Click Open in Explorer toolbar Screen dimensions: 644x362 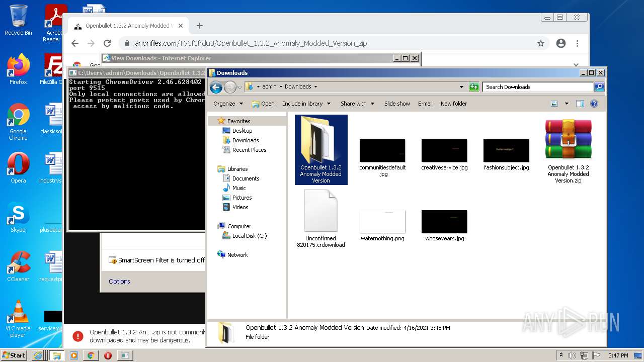pyautogui.click(x=263, y=104)
